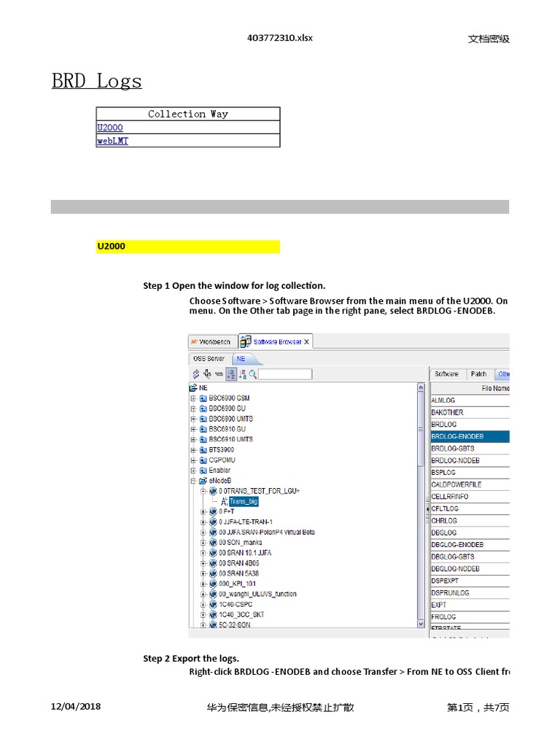Expand the Enabler tree node
560x747 pixels.
tap(193, 471)
